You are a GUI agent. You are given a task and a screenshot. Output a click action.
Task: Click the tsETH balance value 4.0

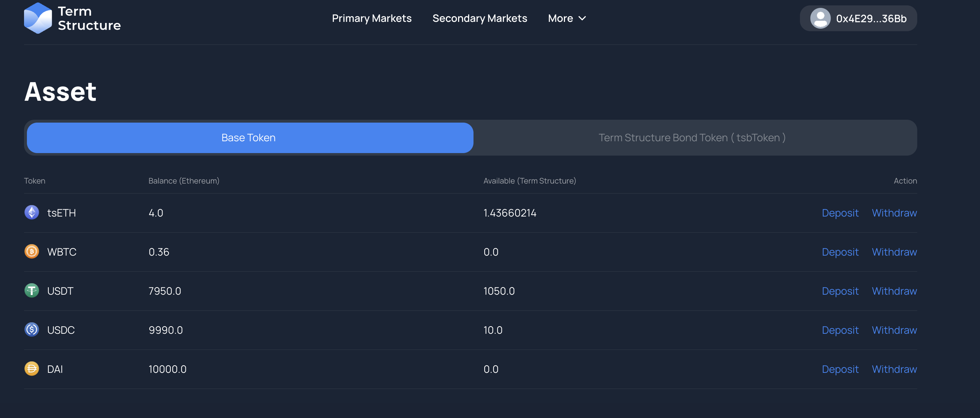pos(156,213)
